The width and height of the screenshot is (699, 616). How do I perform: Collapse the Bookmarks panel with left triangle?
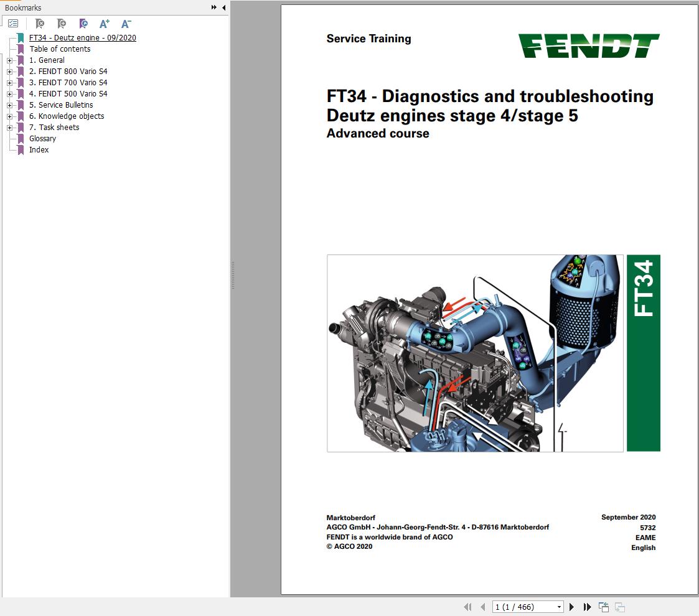pos(224,7)
